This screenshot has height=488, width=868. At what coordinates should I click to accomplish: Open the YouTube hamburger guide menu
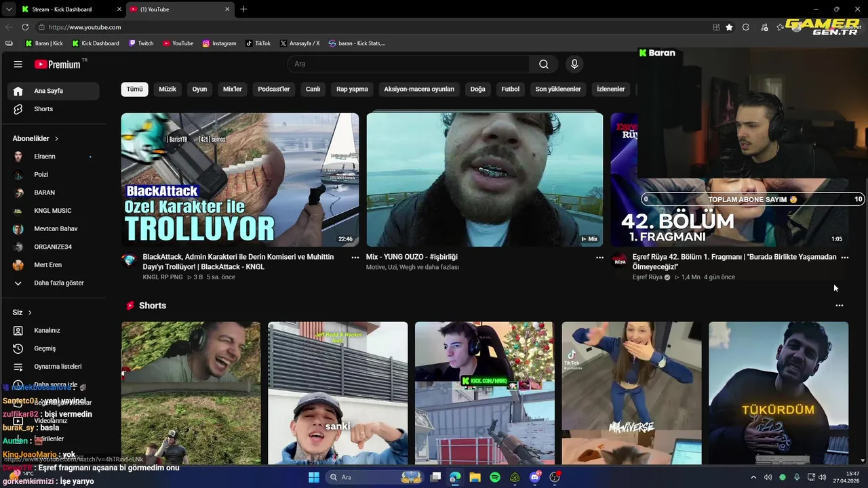(18, 64)
